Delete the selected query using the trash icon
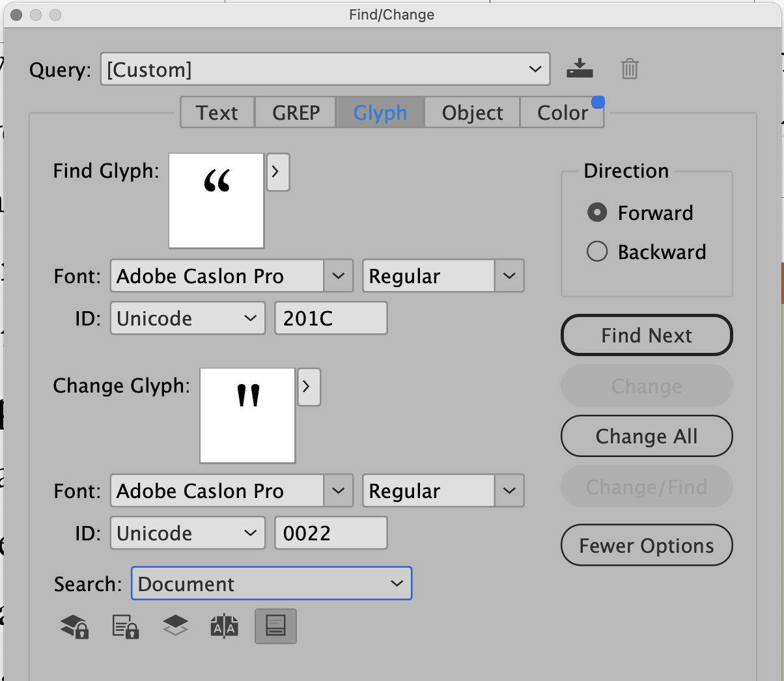 click(628, 68)
